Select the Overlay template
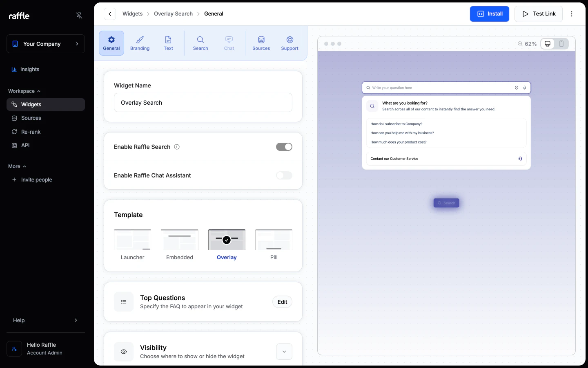The width and height of the screenshot is (588, 368). (x=227, y=245)
